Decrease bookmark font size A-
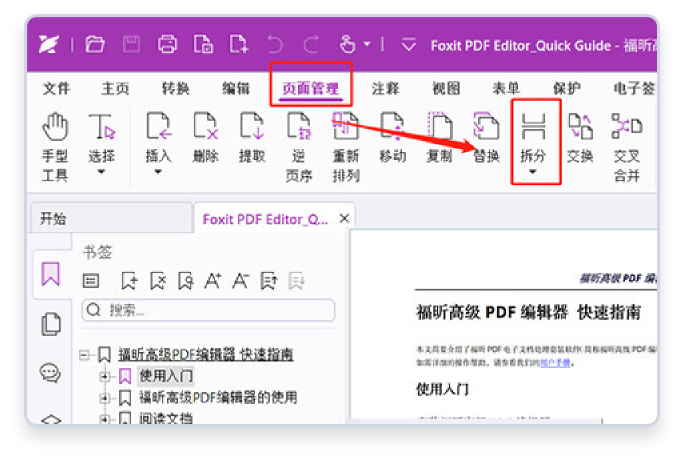Viewport: 684px width, 461px height. coord(241,281)
